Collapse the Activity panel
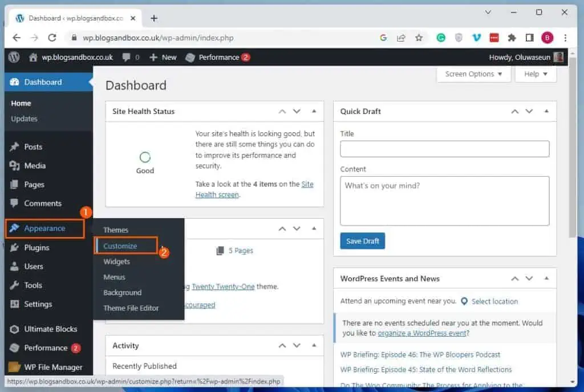Image resolution: width=584 pixels, height=392 pixels. click(314, 345)
